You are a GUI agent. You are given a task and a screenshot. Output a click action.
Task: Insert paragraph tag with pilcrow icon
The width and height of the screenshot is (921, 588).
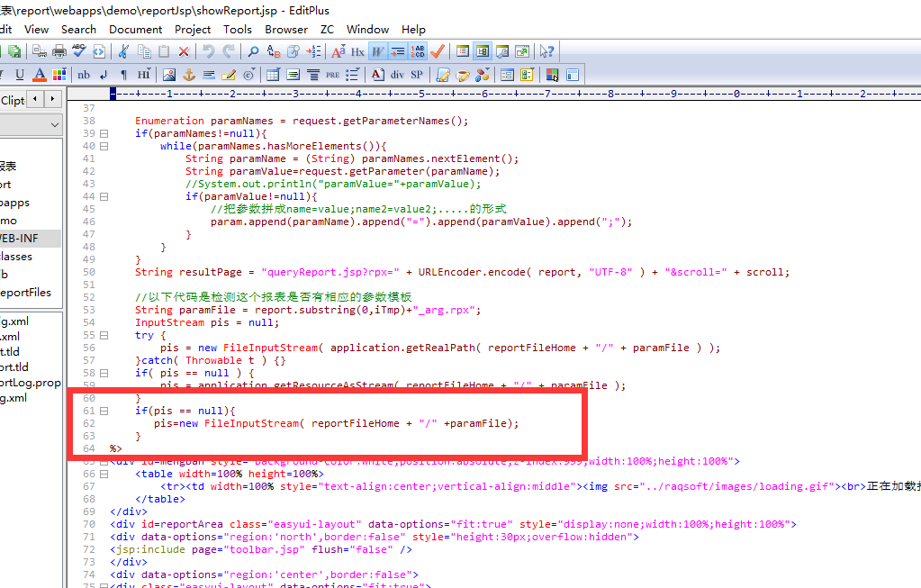point(123,75)
